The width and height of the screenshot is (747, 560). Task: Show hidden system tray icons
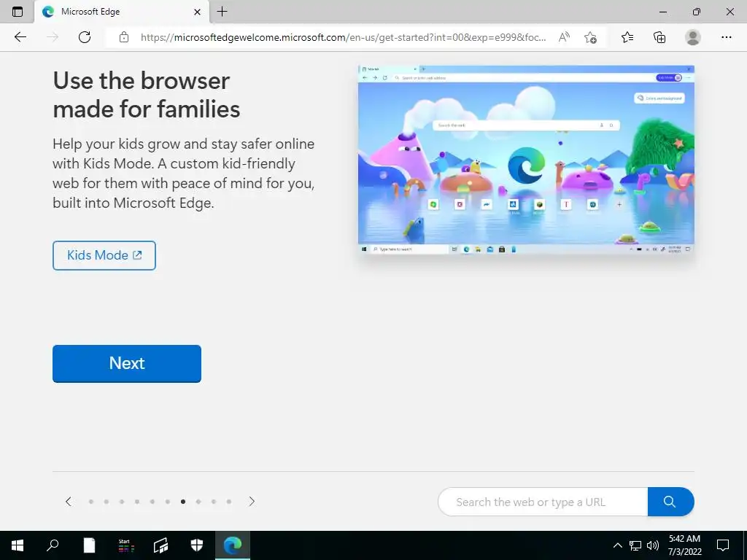[617, 545]
